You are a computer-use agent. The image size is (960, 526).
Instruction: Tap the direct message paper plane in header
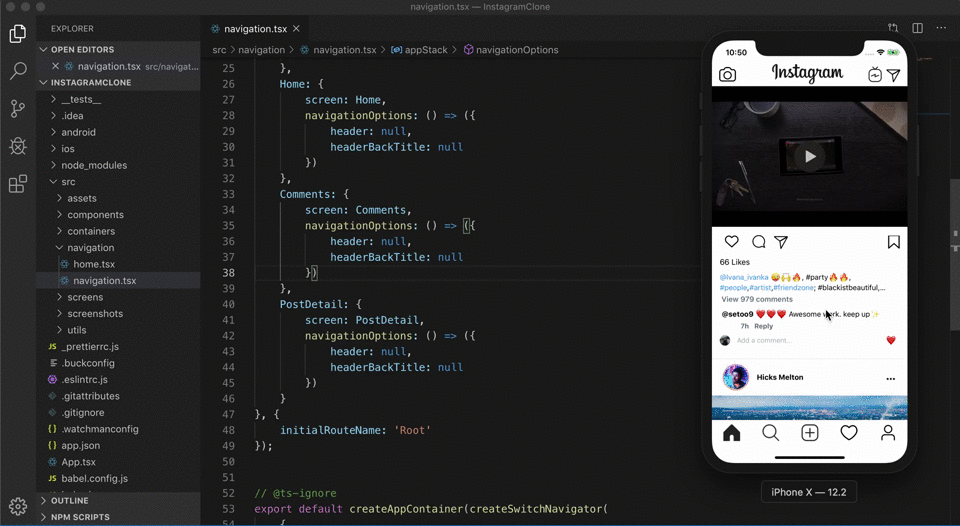point(894,75)
